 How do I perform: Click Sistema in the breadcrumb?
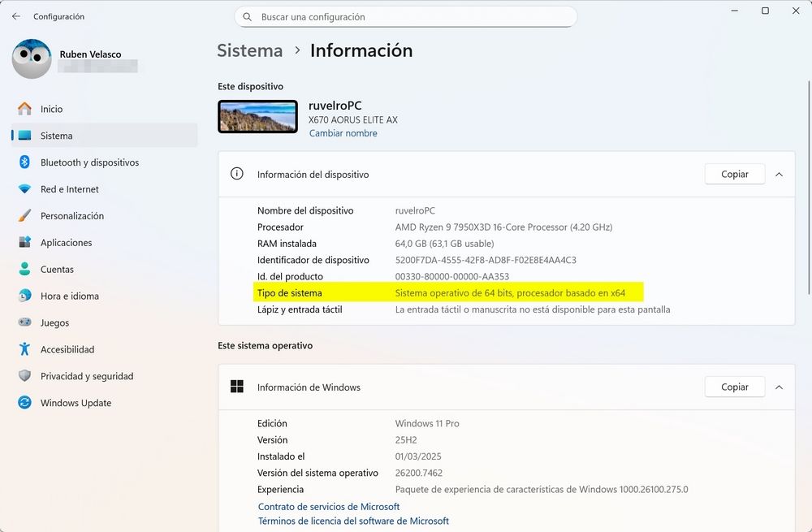pos(249,50)
